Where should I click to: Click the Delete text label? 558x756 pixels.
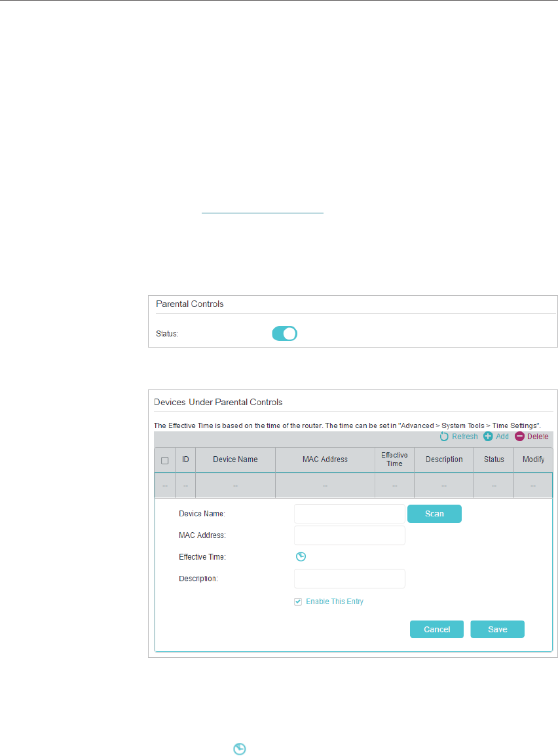point(538,437)
